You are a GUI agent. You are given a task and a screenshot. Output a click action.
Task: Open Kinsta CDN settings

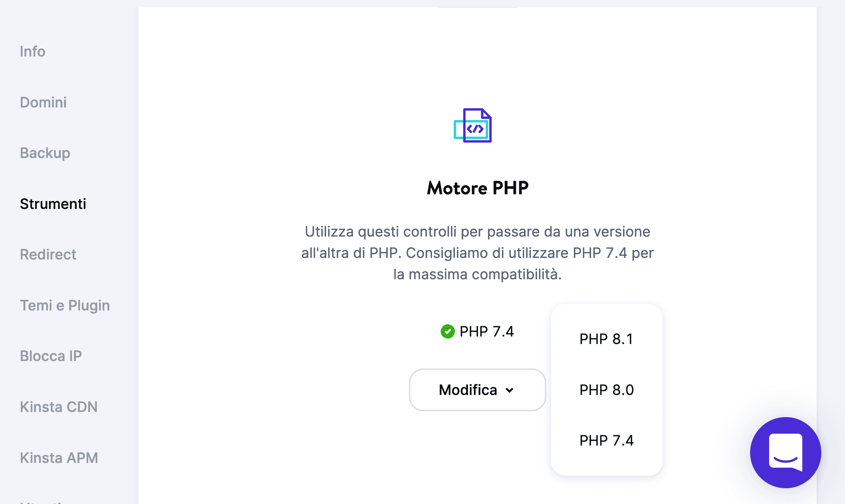58,407
